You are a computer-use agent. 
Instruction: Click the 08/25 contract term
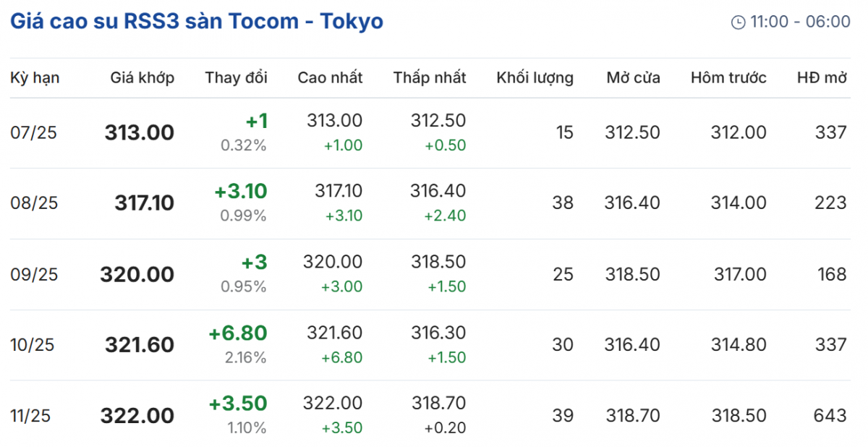point(34,203)
